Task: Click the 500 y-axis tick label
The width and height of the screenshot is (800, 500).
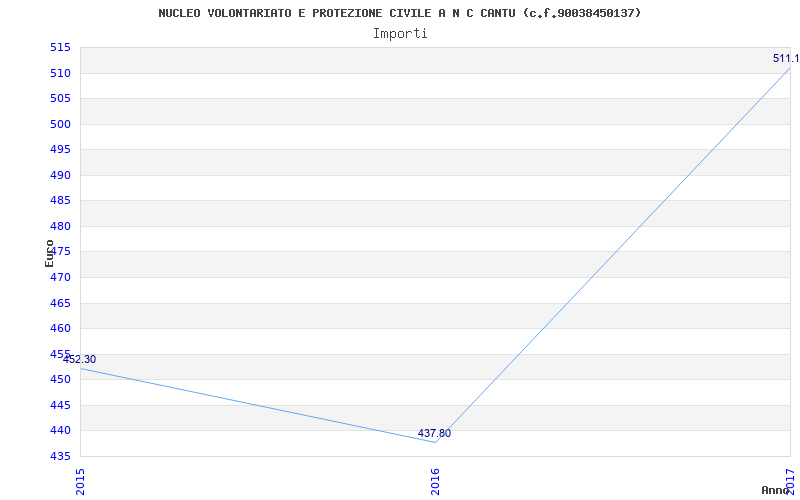Action: click(60, 124)
